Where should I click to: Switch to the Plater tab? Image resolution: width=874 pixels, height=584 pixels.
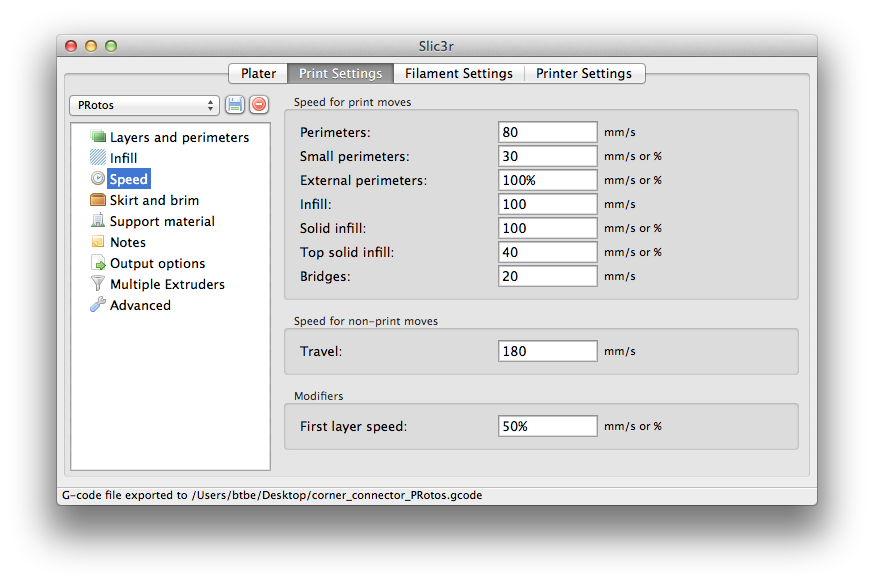point(258,74)
